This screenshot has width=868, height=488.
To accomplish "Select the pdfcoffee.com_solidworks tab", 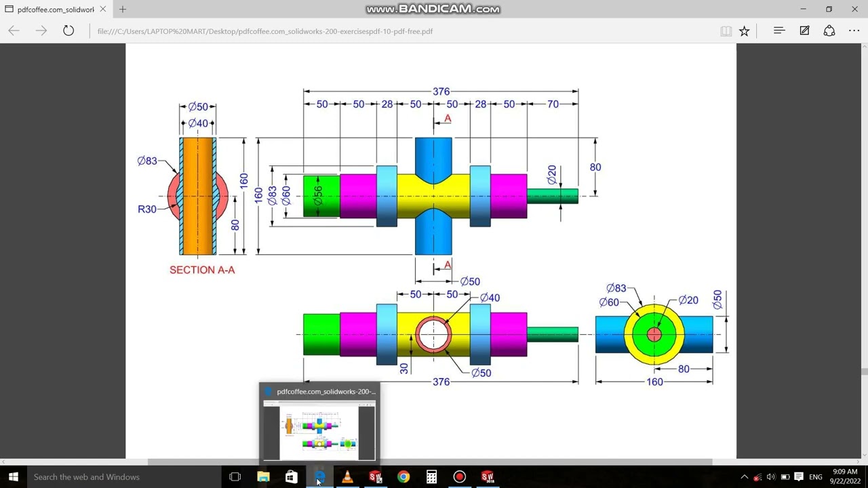I will pyautogui.click(x=54, y=9).
